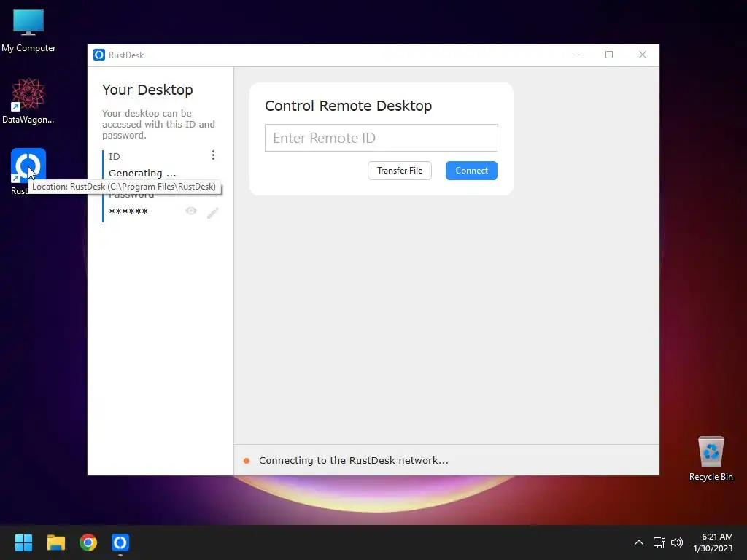The width and height of the screenshot is (747, 560).
Task: Select the Recycle Bin desktop icon
Action: [x=711, y=459]
